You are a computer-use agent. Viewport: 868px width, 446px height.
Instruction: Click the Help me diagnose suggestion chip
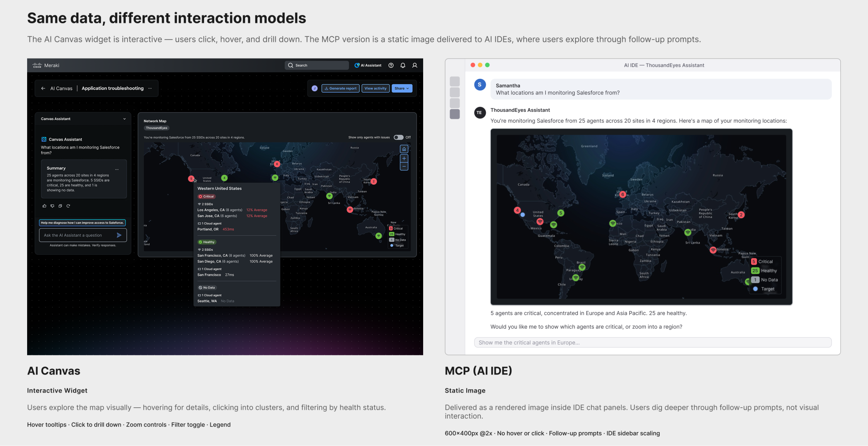point(82,223)
